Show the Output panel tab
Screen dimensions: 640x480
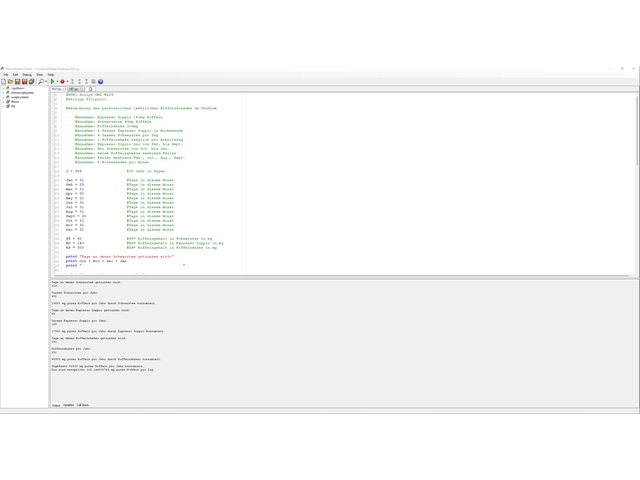[x=56, y=405]
